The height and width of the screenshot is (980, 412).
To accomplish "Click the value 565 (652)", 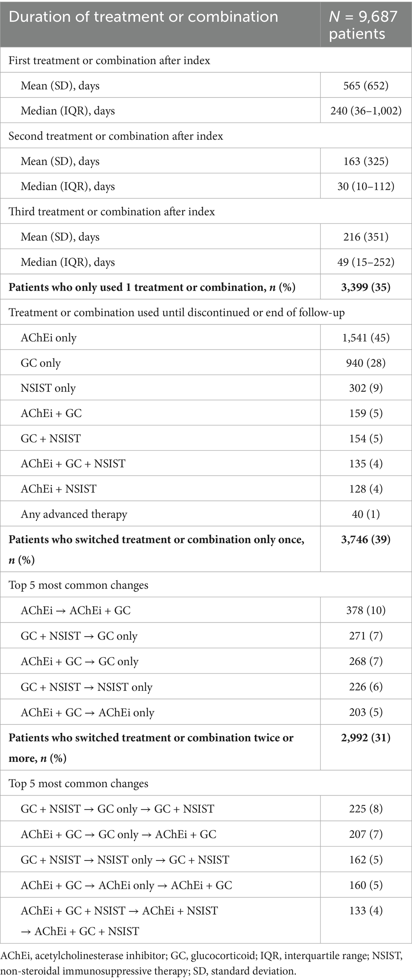I will tap(366, 85).
